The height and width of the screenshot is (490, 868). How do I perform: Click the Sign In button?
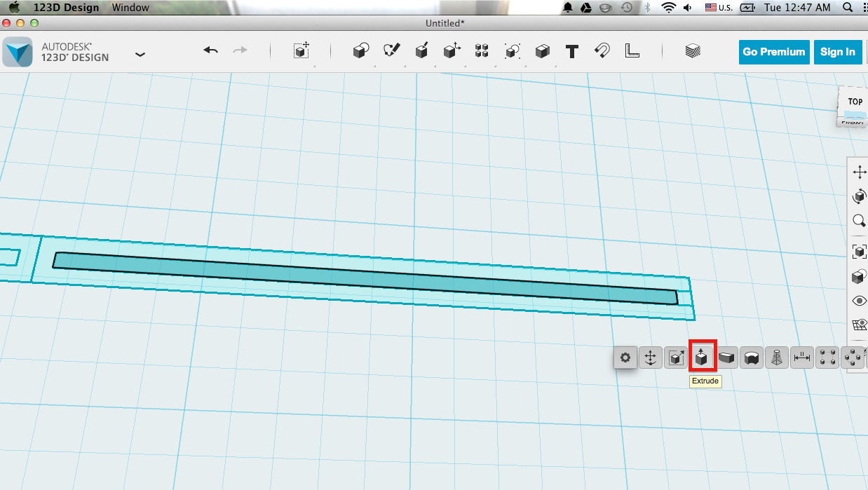click(x=838, y=52)
